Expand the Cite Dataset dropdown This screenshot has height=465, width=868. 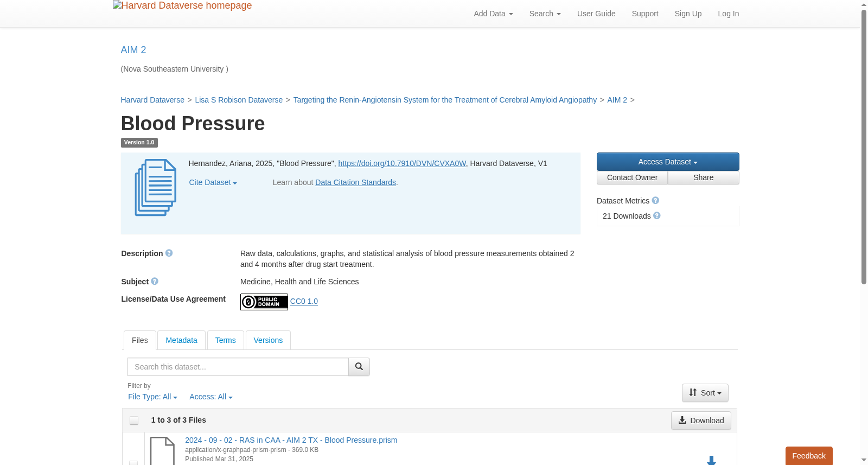click(213, 183)
